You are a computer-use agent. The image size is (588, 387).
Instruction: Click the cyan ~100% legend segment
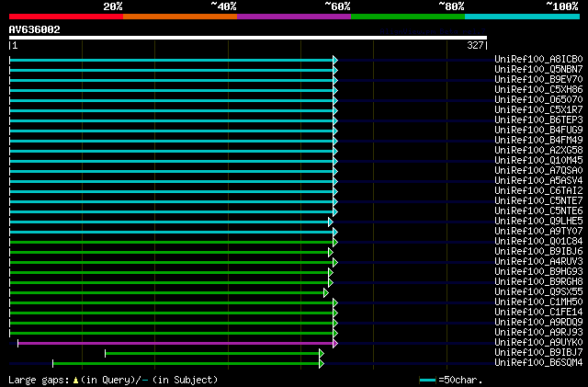523,17
